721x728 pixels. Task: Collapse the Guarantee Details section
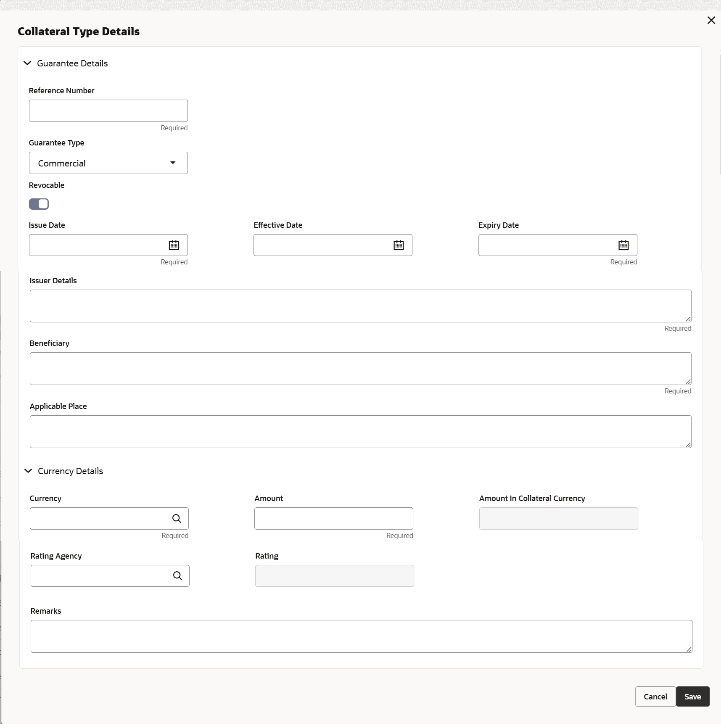(x=28, y=63)
